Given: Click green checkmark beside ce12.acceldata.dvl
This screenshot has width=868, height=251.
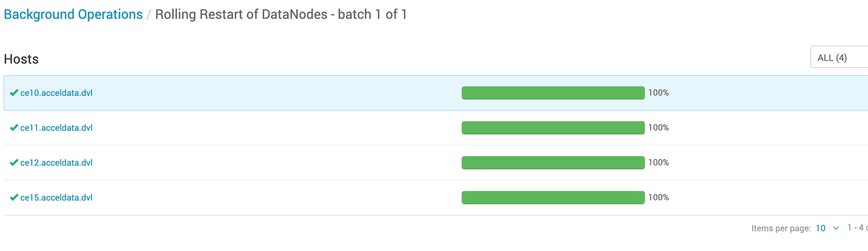Looking at the screenshot, I should click(14, 163).
